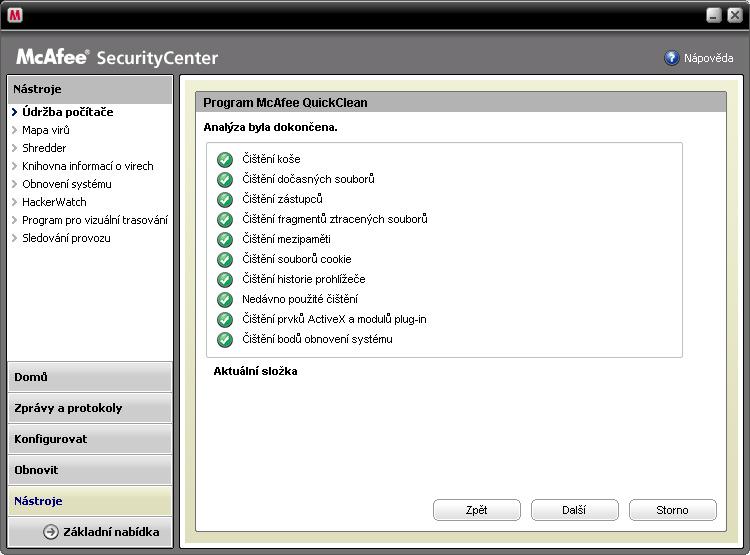Click chevron next to Údržba počítače
This screenshot has width=750, height=555.
coord(14,112)
